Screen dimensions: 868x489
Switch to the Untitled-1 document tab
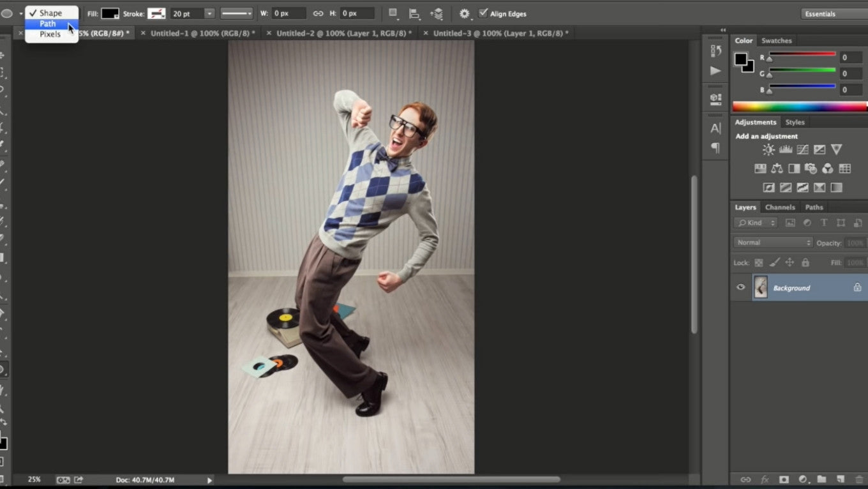point(202,33)
